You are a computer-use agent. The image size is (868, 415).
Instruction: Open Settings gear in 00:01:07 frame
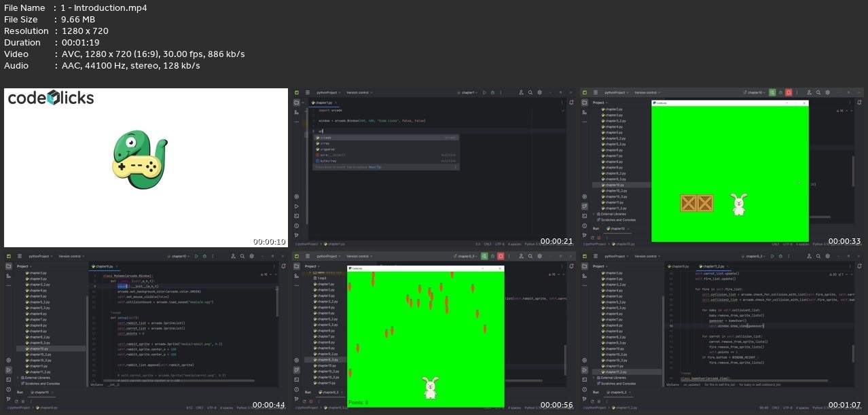pos(828,256)
